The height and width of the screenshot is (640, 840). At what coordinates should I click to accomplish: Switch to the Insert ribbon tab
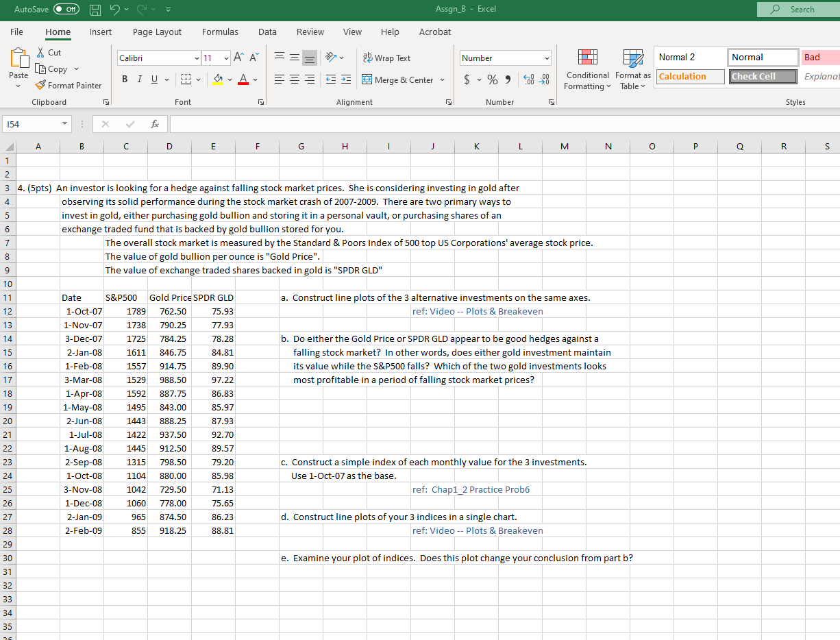(x=101, y=32)
